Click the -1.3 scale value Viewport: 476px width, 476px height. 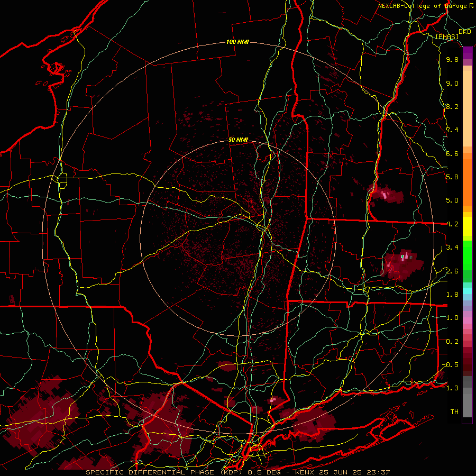(x=451, y=388)
